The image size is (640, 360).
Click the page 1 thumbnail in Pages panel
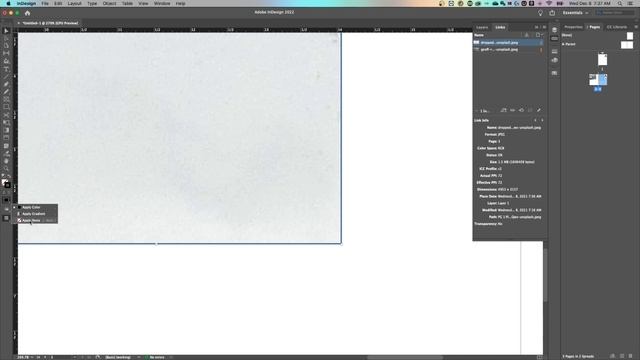(x=602, y=60)
